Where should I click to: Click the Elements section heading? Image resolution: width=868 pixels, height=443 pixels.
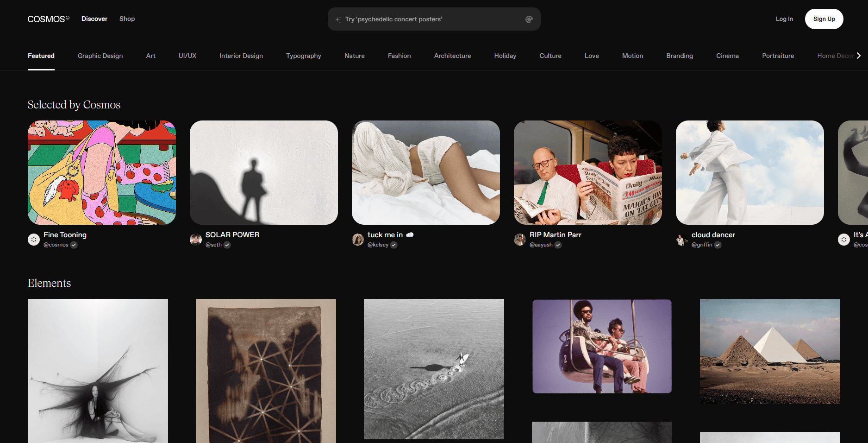point(50,283)
